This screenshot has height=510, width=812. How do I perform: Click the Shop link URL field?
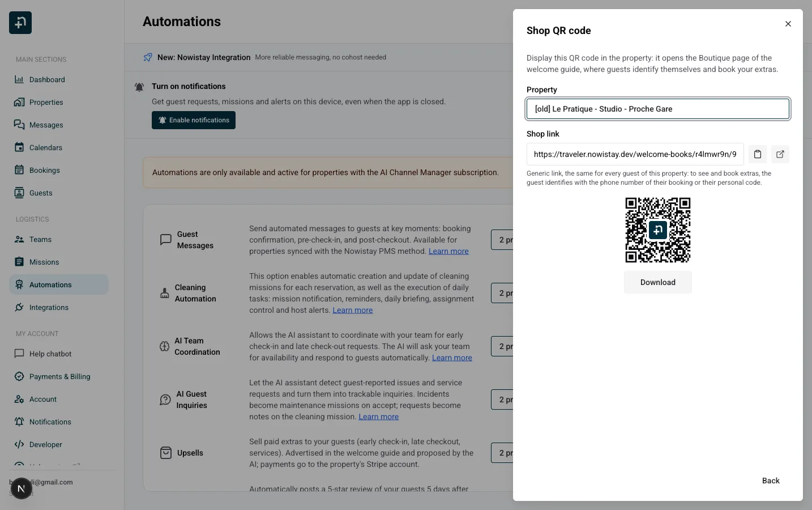635,154
